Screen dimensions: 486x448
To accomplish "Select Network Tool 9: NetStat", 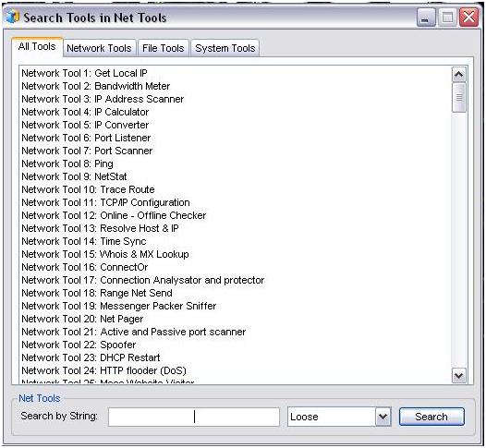I will [74, 176].
